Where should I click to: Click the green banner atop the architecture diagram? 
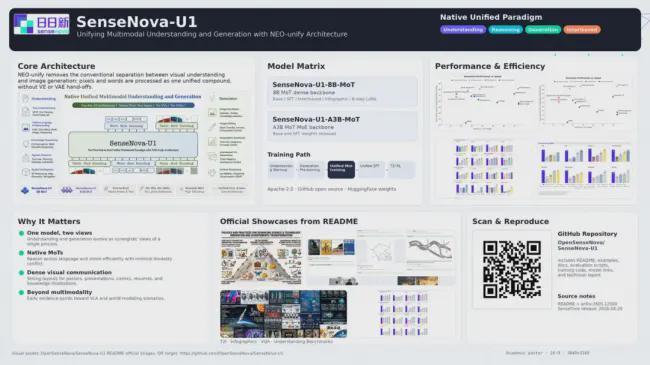pos(133,105)
